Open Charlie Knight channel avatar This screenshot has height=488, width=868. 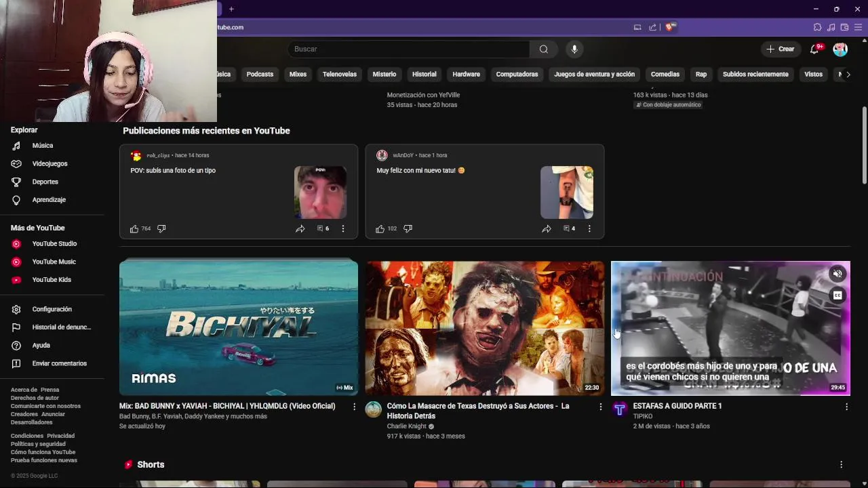tap(374, 409)
